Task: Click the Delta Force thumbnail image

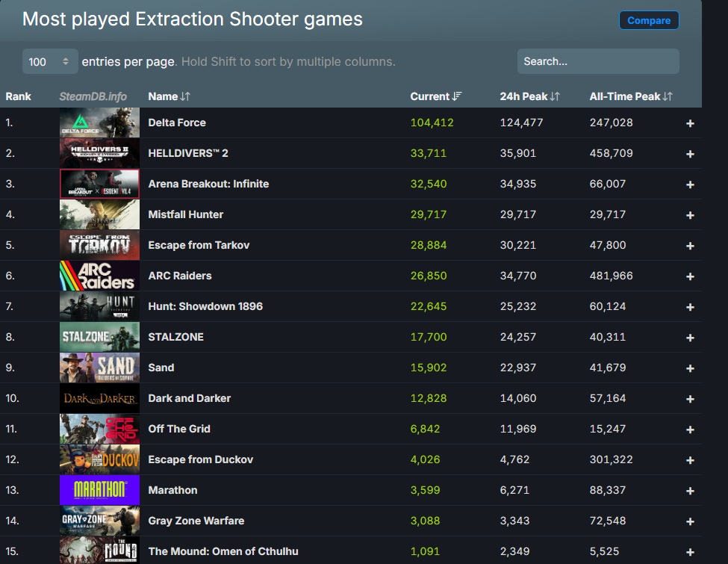Action: pyautogui.click(x=99, y=123)
